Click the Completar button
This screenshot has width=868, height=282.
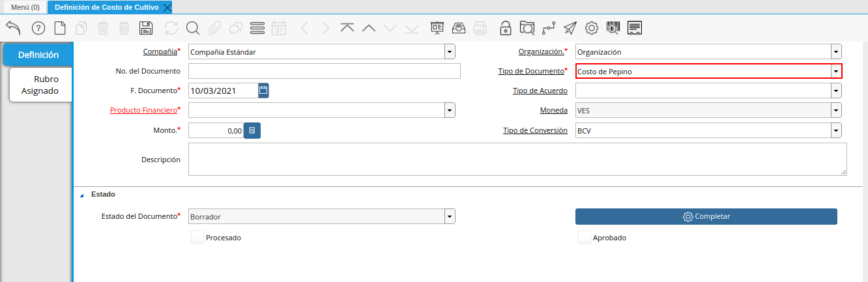point(706,216)
